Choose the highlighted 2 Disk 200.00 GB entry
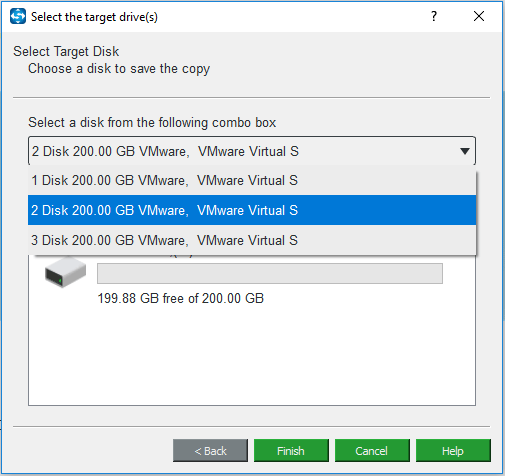Viewport: 505px width, 476px height. pyautogui.click(x=252, y=210)
